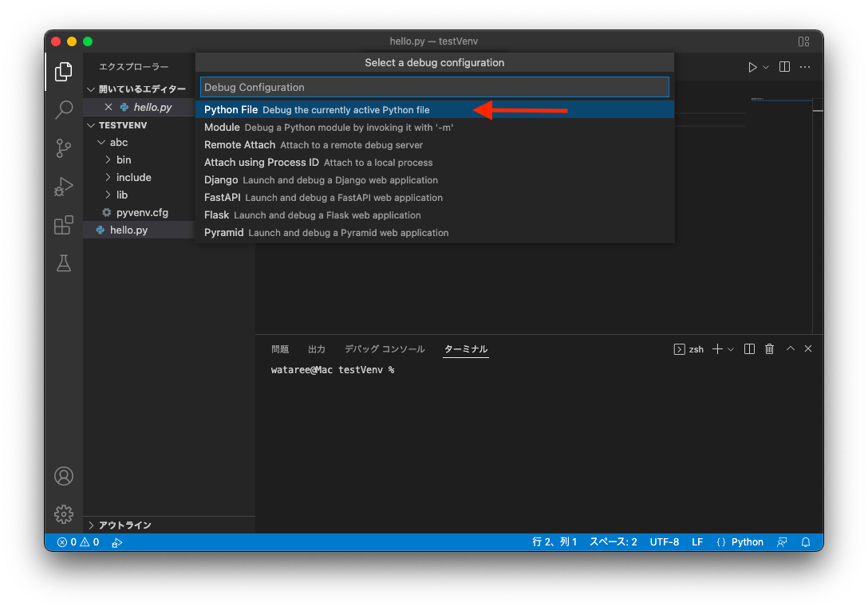Add a new terminal with plus icon
Screen dimensions: 868x610
717,348
